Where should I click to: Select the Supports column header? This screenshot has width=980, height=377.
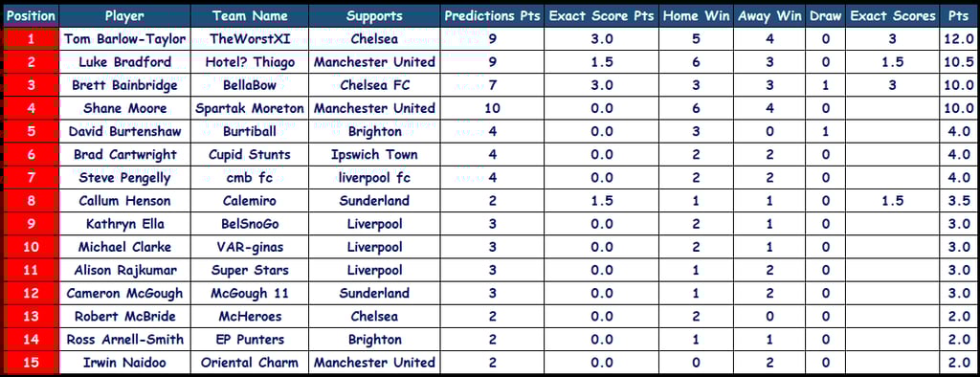tap(374, 16)
